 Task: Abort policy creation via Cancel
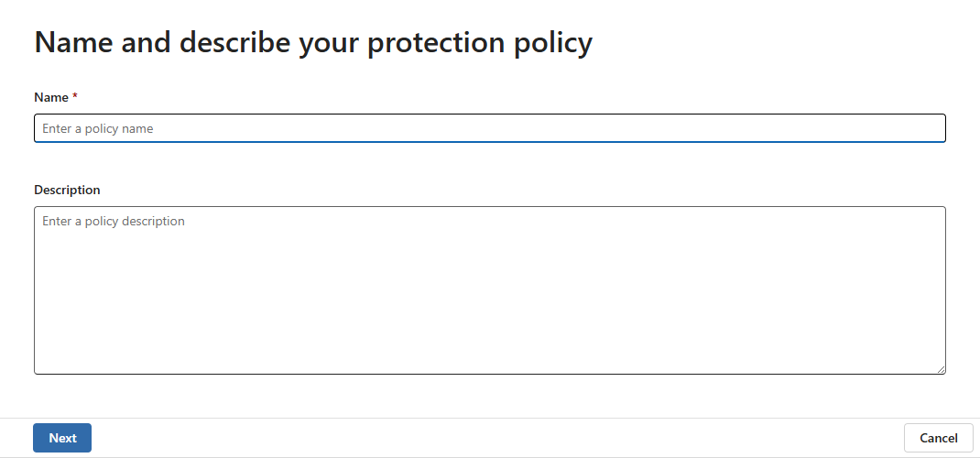coord(938,438)
